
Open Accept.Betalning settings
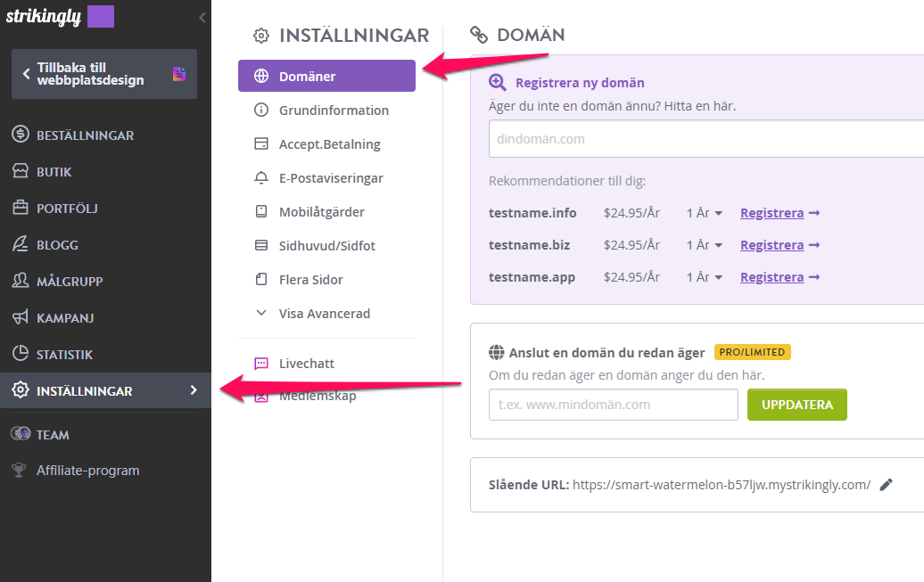click(329, 144)
